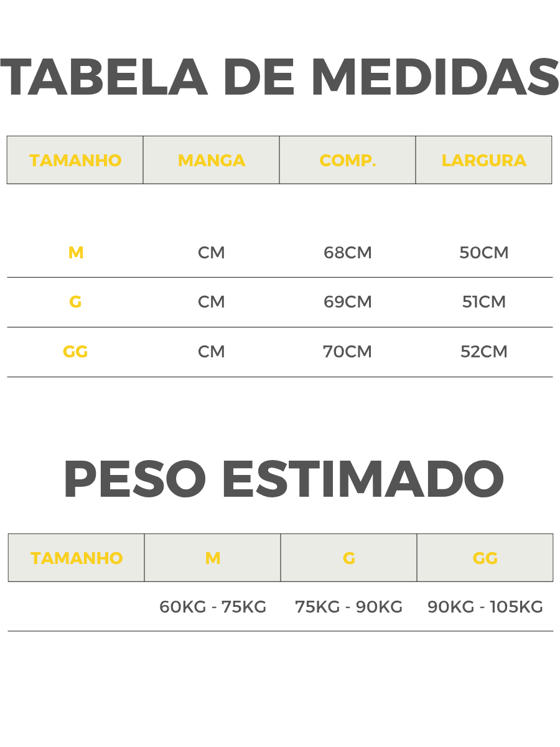Select the 52CM width value
Screen dimensions: 560x747
(484, 352)
